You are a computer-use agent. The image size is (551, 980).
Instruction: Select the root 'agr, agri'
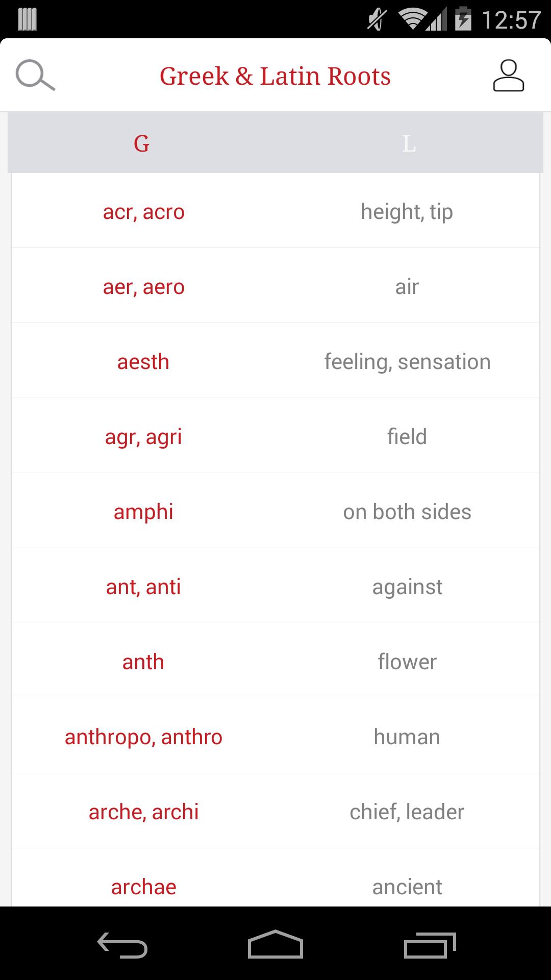(143, 436)
